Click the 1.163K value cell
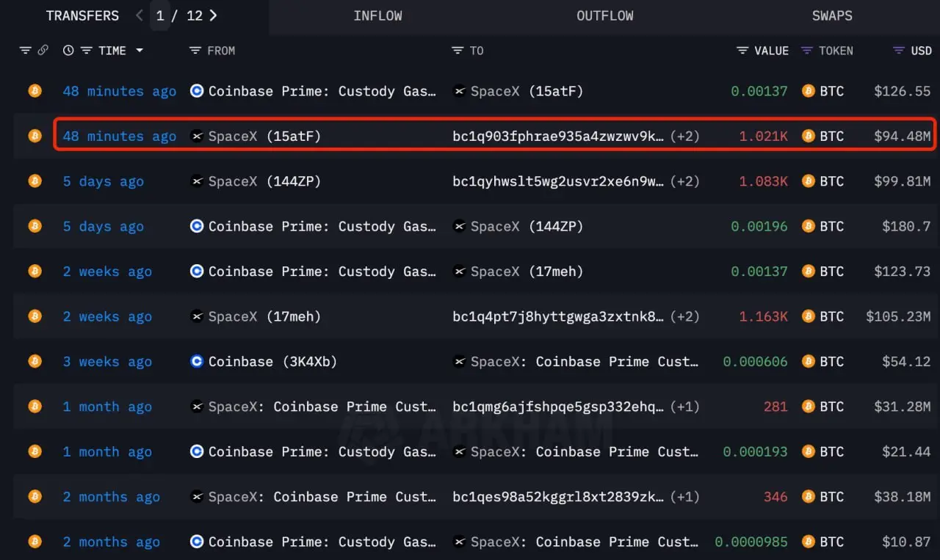 pos(763,316)
